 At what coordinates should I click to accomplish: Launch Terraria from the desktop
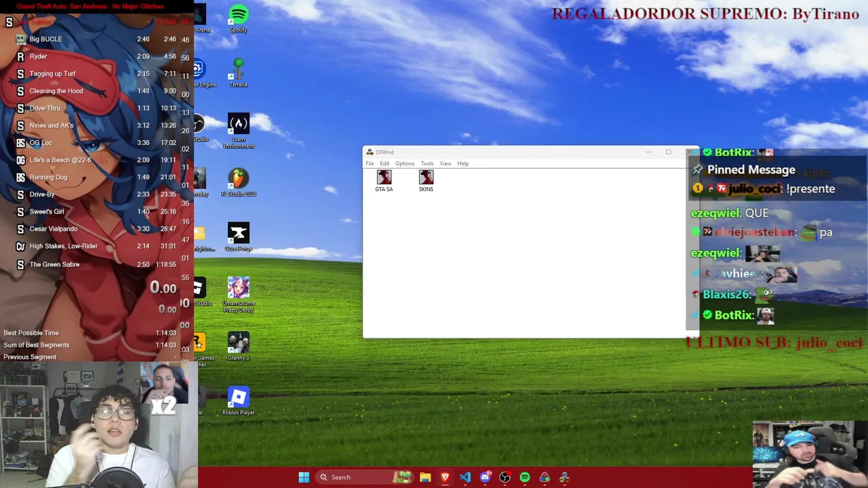pyautogui.click(x=238, y=73)
